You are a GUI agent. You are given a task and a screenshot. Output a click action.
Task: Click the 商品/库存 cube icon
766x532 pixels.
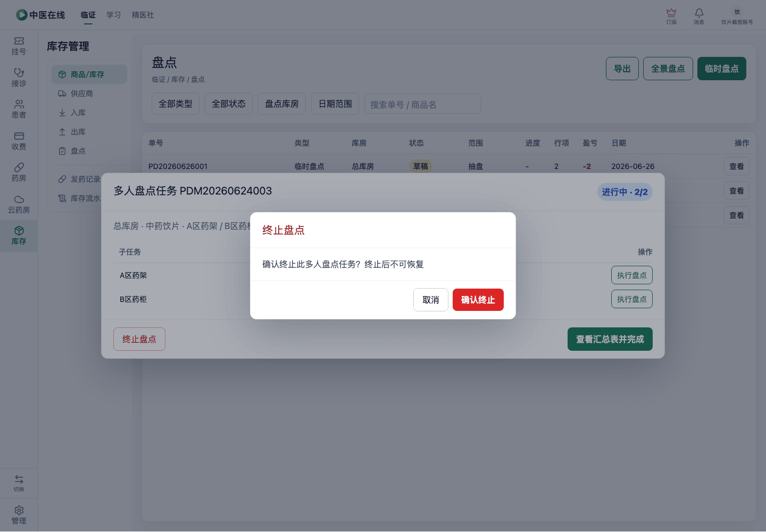(x=62, y=74)
